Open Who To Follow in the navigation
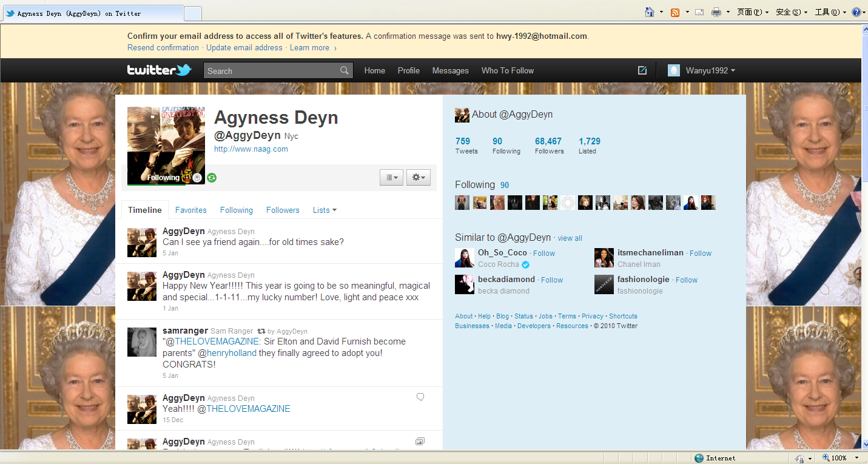The width and height of the screenshot is (868, 464). (508, 70)
